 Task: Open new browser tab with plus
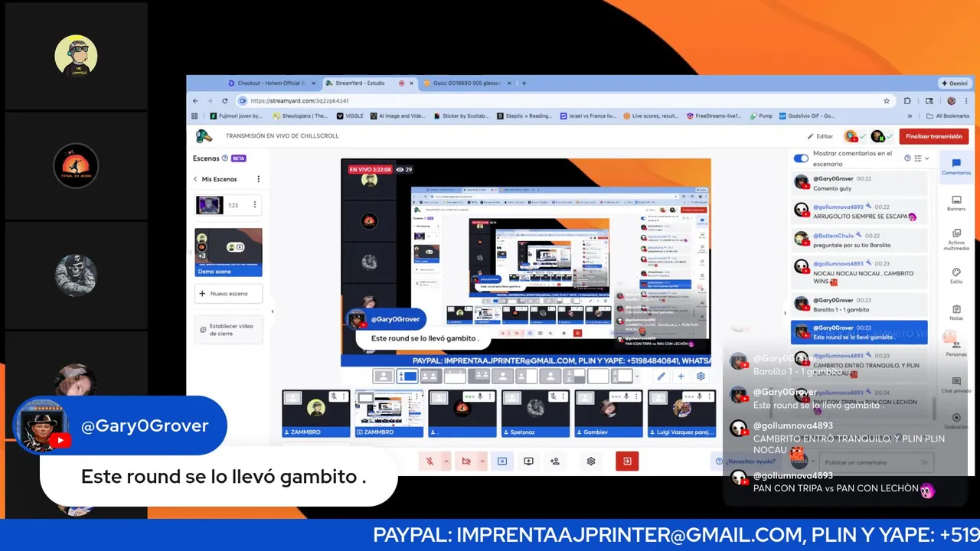click(x=524, y=83)
